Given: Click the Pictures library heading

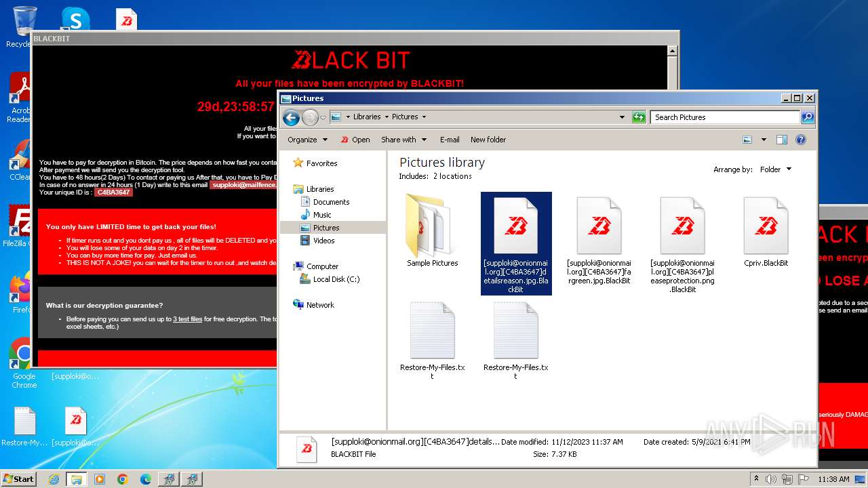Looking at the screenshot, I should tap(442, 163).
